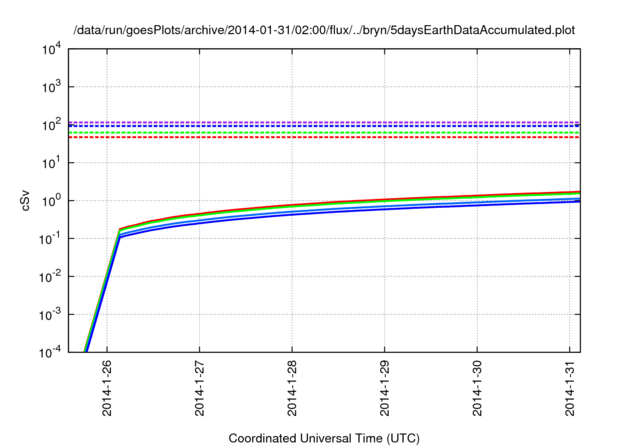Click the 10^-3 y-axis tick label
The image size is (640, 448).
(x=50, y=315)
